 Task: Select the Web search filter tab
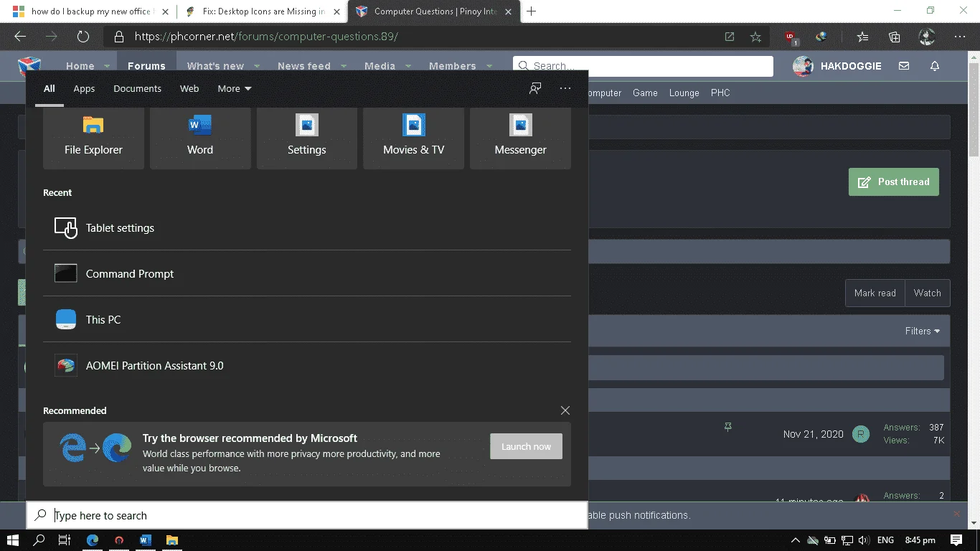[189, 89]
